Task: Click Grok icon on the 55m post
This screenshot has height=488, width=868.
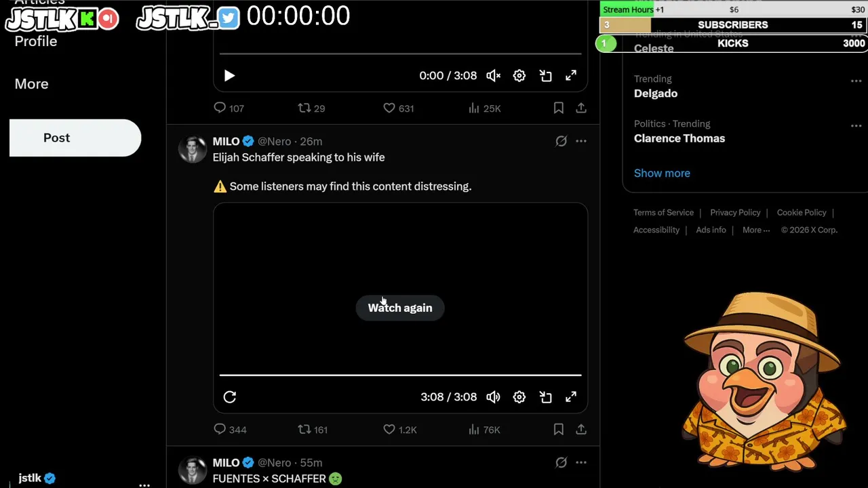Action: [x=561, y=462]
